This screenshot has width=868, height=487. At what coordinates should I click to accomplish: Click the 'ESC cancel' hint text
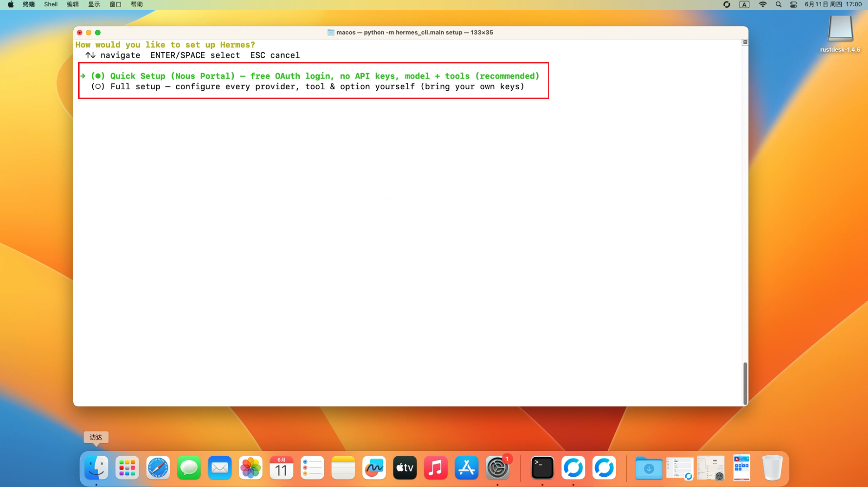[275, 56]
